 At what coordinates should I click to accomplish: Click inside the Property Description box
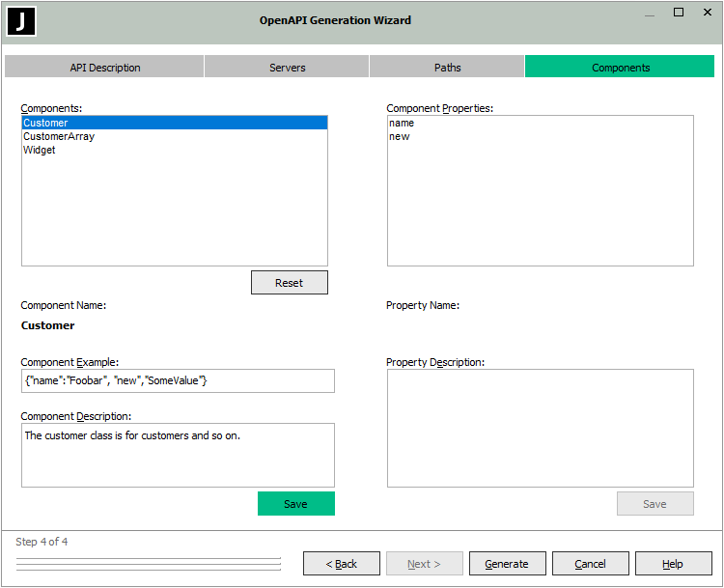click(540, 428)
